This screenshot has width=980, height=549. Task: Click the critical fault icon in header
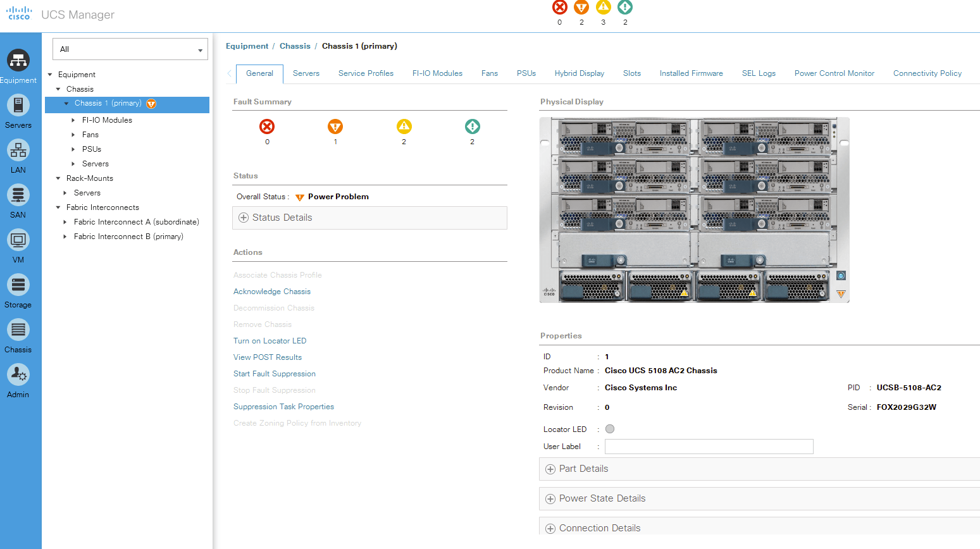(559, 8)
